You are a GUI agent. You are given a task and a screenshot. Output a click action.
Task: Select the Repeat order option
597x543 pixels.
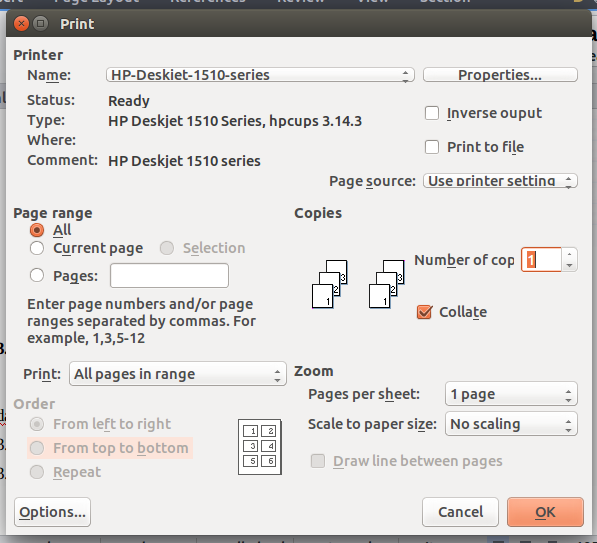tap(37, 472)
